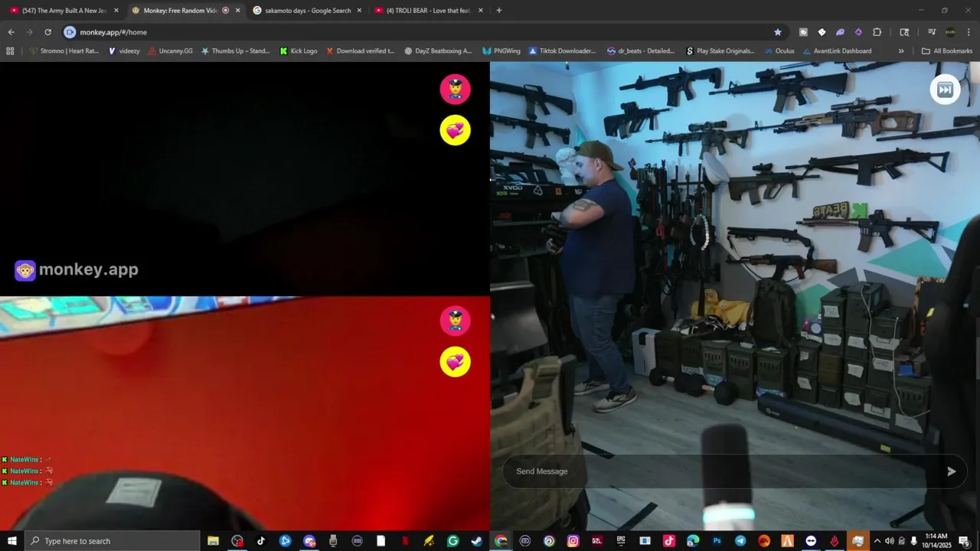Open Netflix from the taskbar
The width and height of the screenshot is (980, 551).
click(x=405, y=541)
